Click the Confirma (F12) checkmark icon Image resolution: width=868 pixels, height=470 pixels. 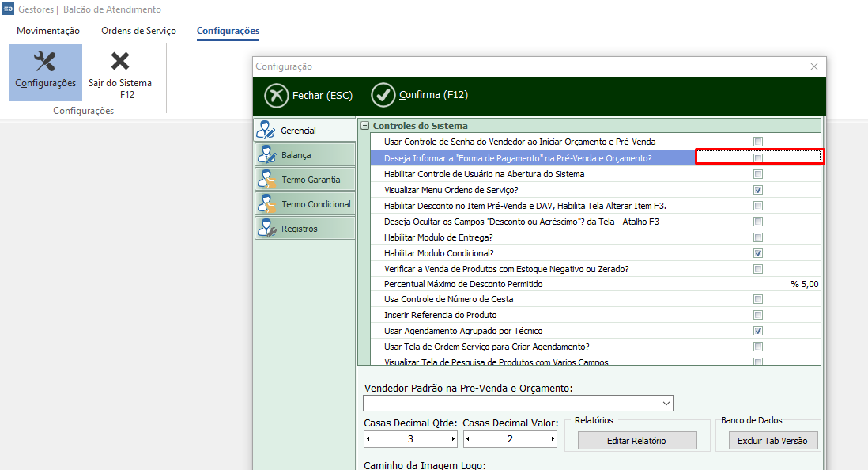coord(383,95)
